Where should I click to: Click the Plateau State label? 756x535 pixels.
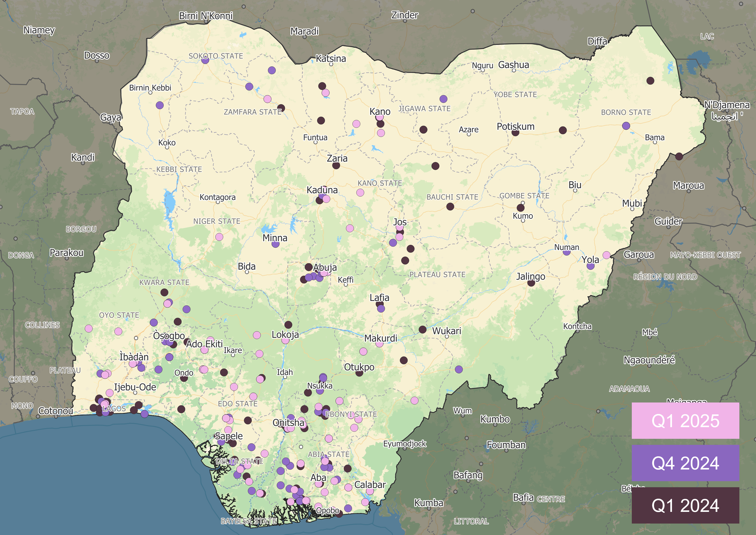(437, 275)
